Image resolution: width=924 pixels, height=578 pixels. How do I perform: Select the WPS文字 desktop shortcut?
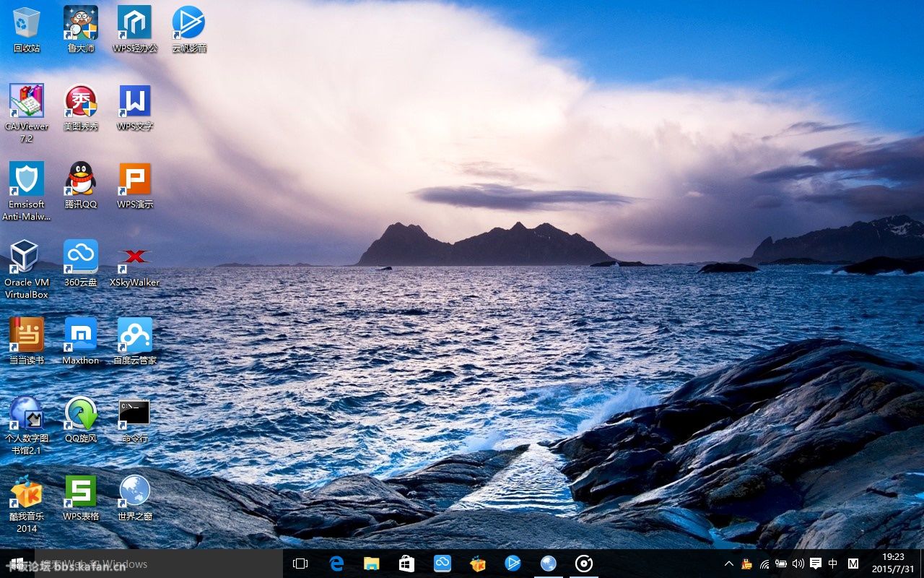(x=135, y=108)
